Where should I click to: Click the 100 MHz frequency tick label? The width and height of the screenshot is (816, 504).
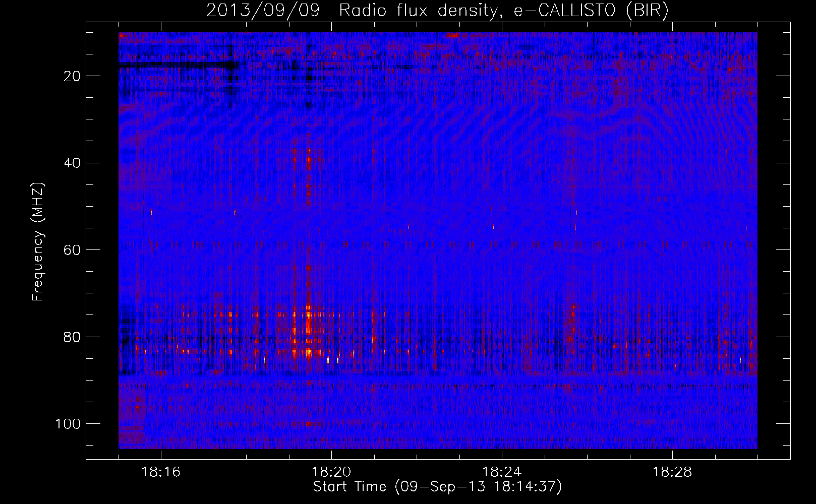pos(68,424)
